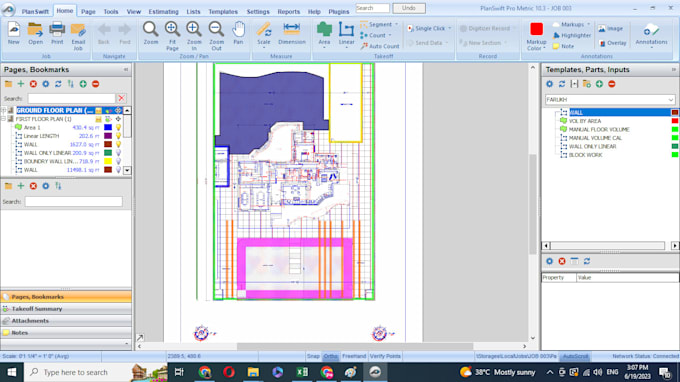Click red minus circle in Pages toolbar
Viewport: 680px width, 382px height.
95,84
